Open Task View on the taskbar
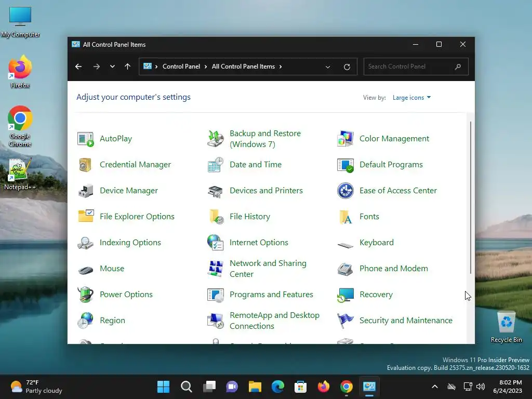 (209, 387)
